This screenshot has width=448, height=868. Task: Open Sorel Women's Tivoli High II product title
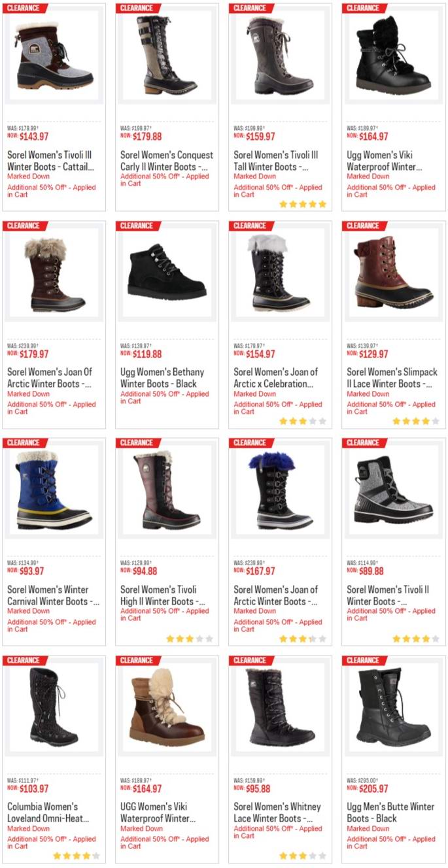(x=163, y=595)
